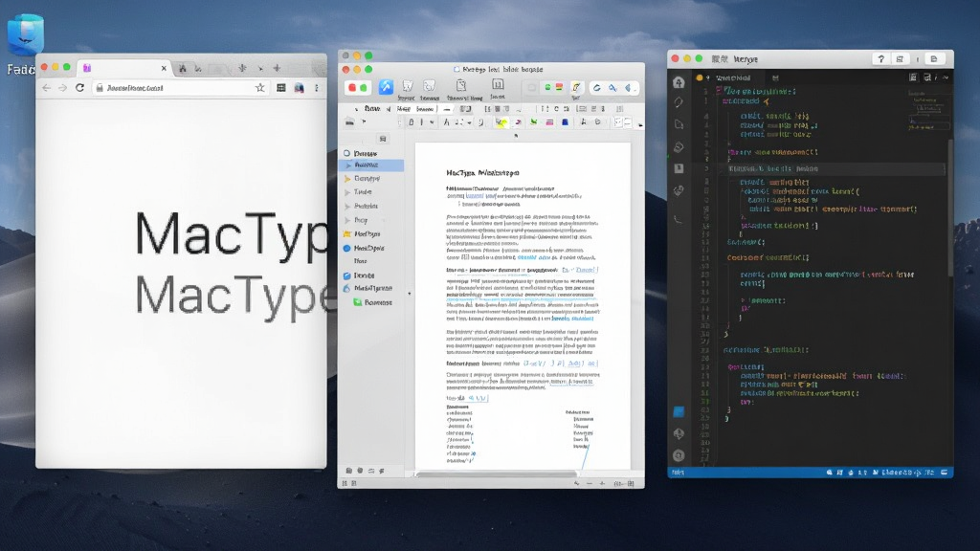Image resolution: width=980 pixels, height=551 pixels.
Task: Click the green arrow icon in format bar
Action: click(534, 122)
